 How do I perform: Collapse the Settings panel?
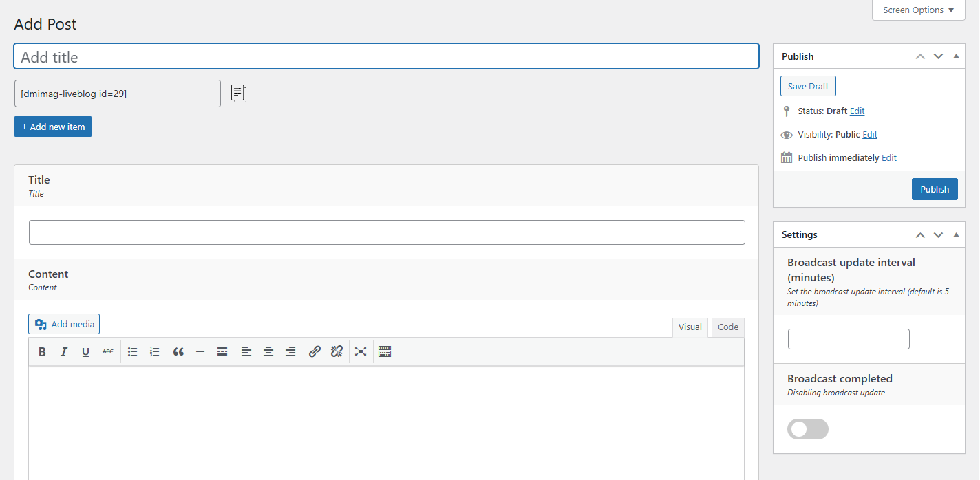(956, 234)
